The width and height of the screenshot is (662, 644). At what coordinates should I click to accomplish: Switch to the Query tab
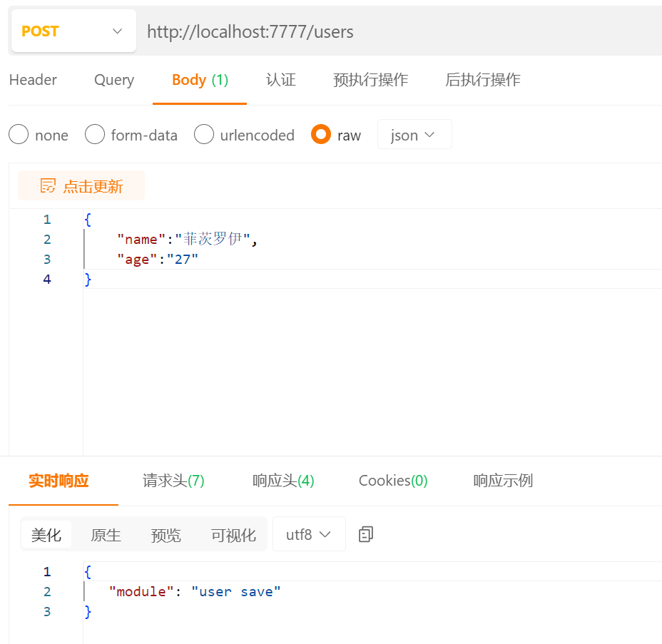113,80
